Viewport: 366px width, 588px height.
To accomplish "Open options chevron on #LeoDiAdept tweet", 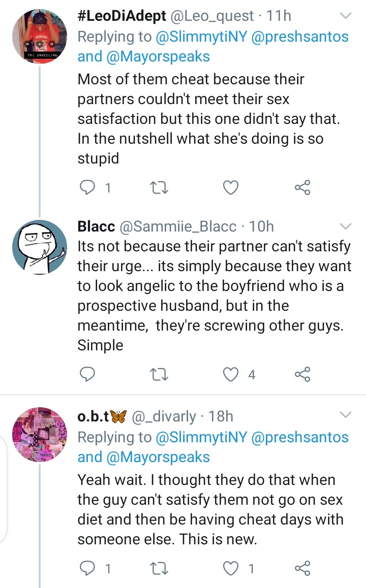I will 345,16.
